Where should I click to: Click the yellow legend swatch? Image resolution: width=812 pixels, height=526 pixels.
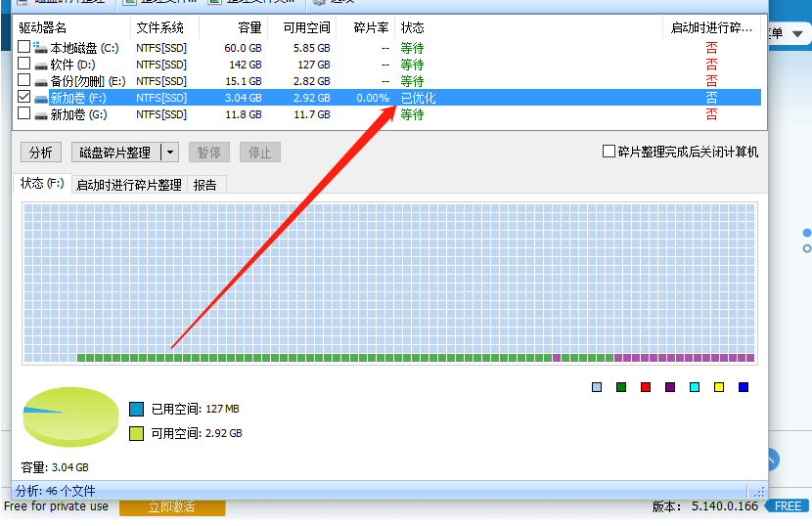click(x=719, y=387)
